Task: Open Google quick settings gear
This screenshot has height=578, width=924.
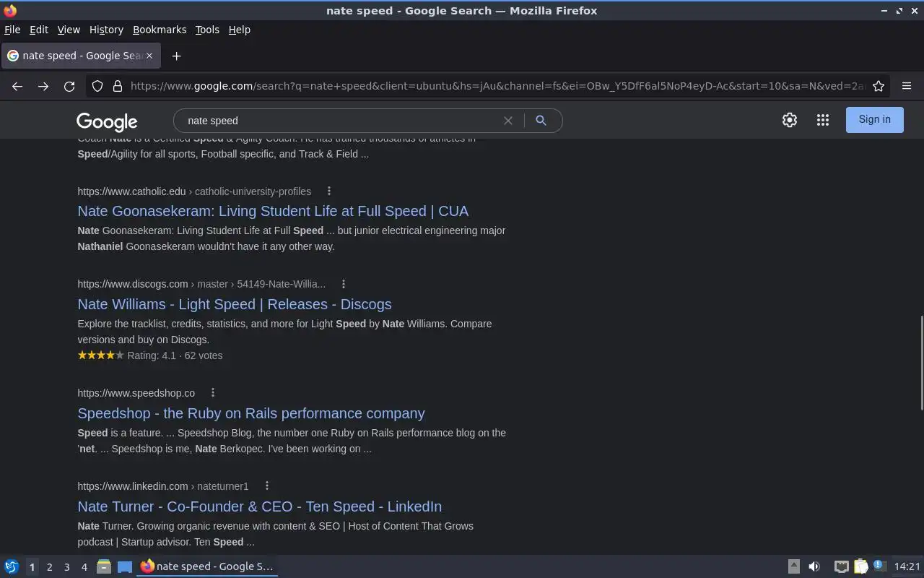Action: tap(790, 120)
